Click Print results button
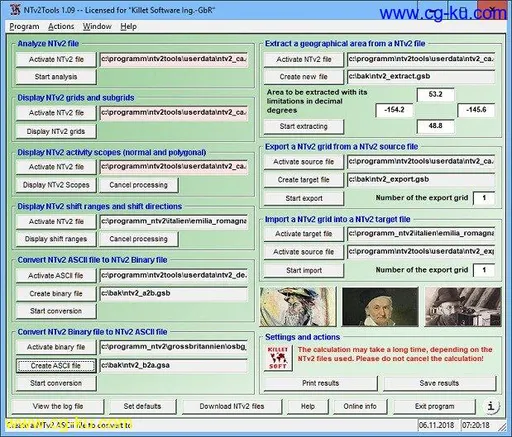 320,383
